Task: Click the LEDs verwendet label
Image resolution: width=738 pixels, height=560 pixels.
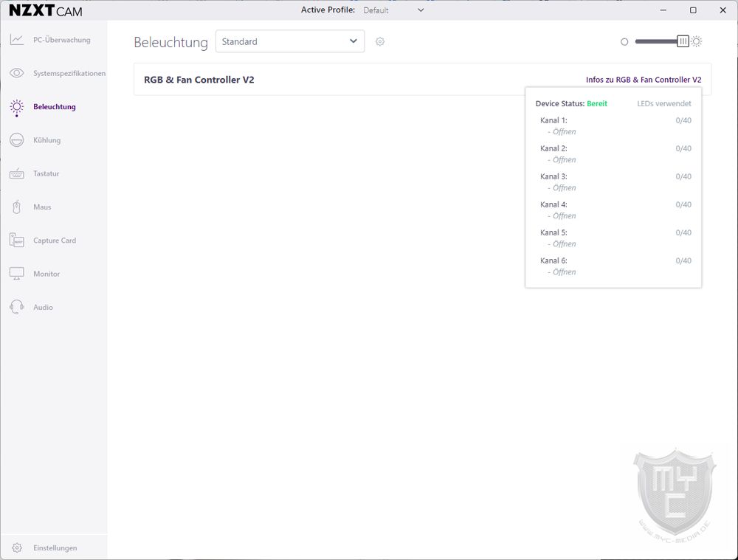Action: 664,103
